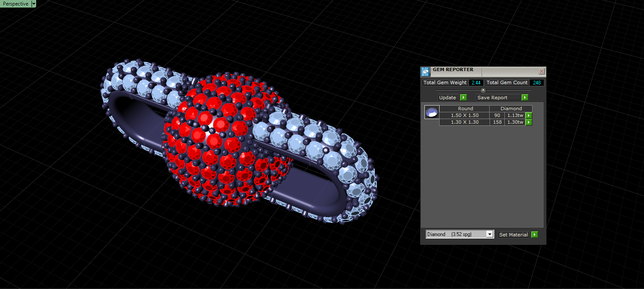This screenshot has height=289, width=644.
Task: Collapse the Gem Reporter header section
Action: [x=483, y=90]
